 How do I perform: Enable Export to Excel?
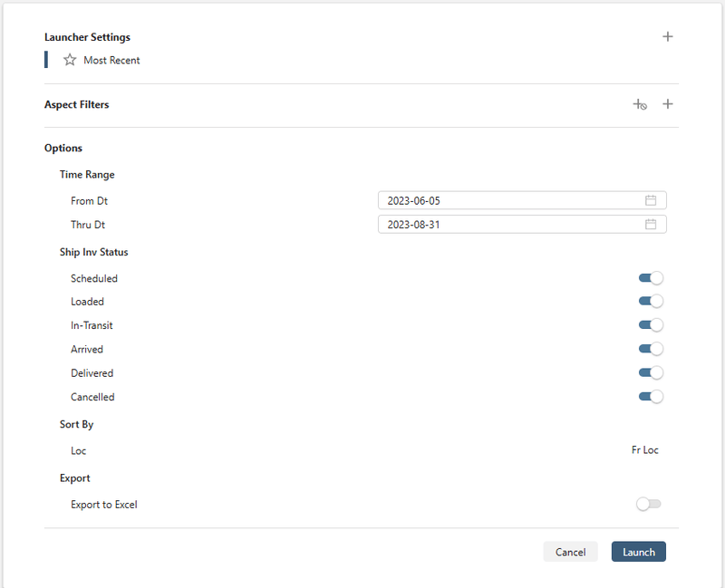pyautogui.click(x=649, y=504)
